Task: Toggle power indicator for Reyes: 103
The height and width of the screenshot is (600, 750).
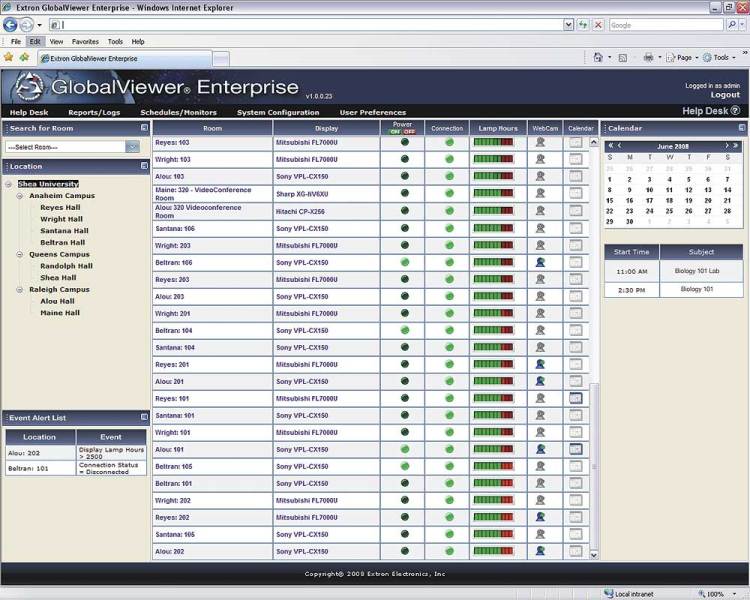Action: [405, 142]
